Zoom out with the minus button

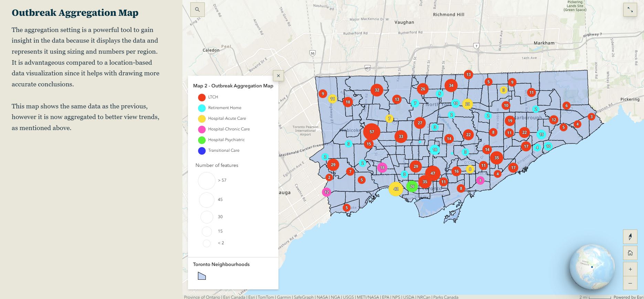630,283
